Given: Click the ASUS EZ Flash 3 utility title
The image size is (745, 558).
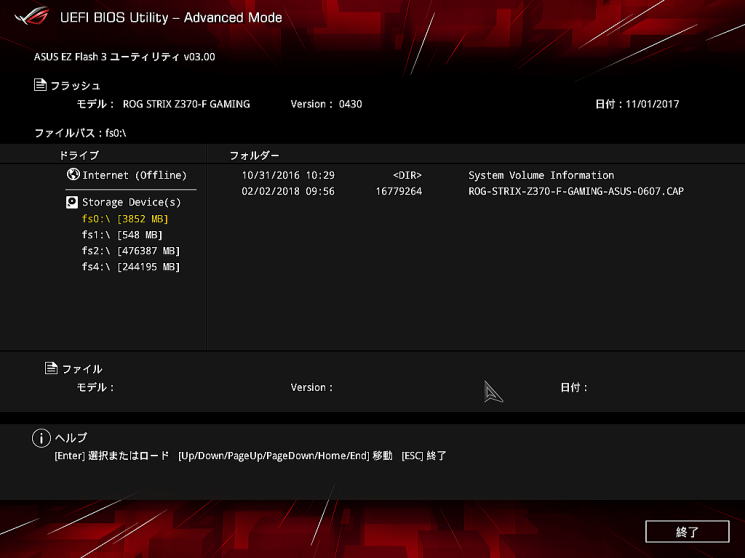Looking at the screenshot, I should pyautogui.click(x=124, y=57).
